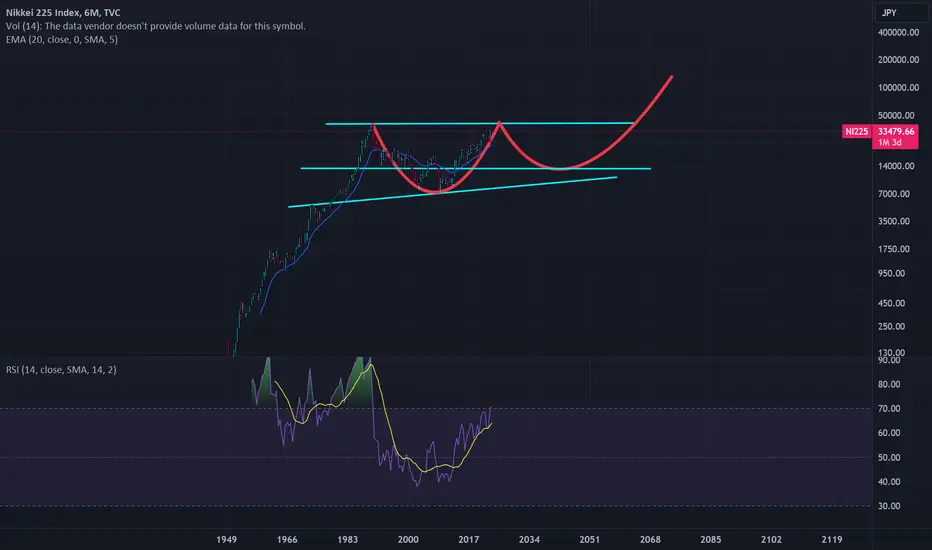Screen dimensions: 932x550
Task: Click the 33479.66 current price label
Action: [x=896, y=131]
